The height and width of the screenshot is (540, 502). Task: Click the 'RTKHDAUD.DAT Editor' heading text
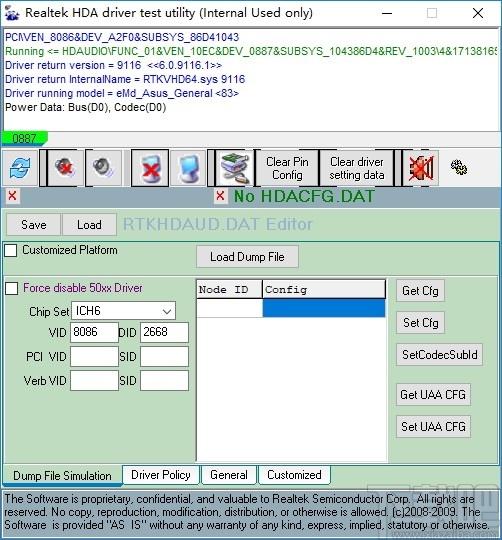(218, 224)
